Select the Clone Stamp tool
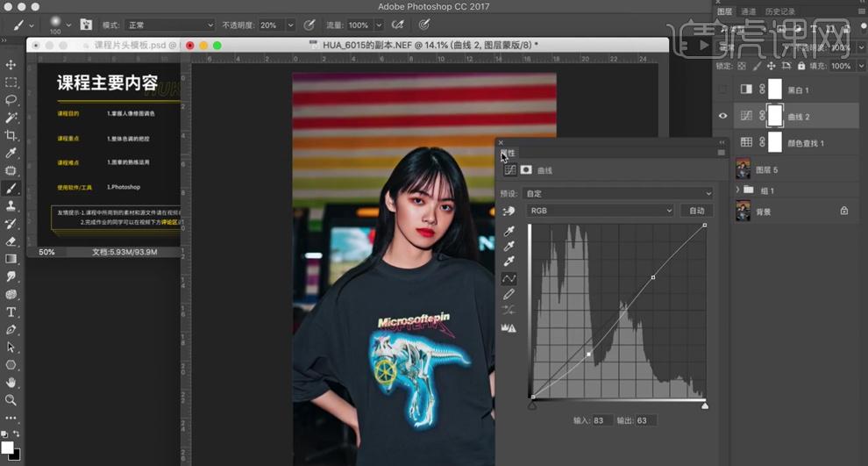The height and width of the screenshot is (466, 868). (11, 206)
